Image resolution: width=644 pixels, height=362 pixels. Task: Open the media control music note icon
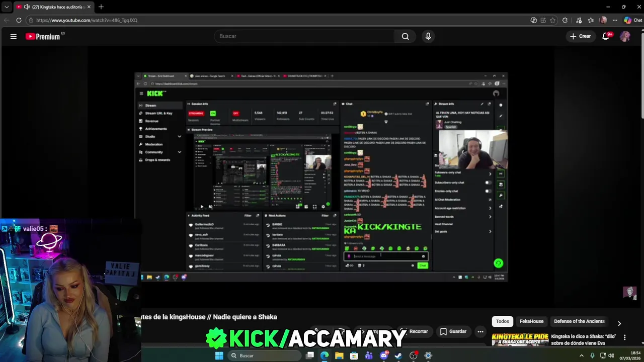click(579, 20)
